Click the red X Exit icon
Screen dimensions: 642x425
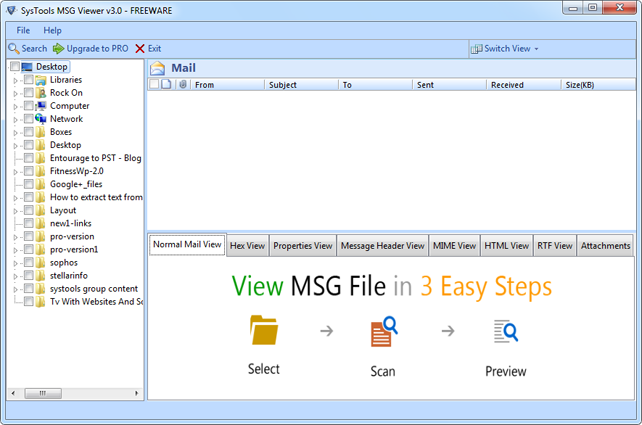point(140,49)
